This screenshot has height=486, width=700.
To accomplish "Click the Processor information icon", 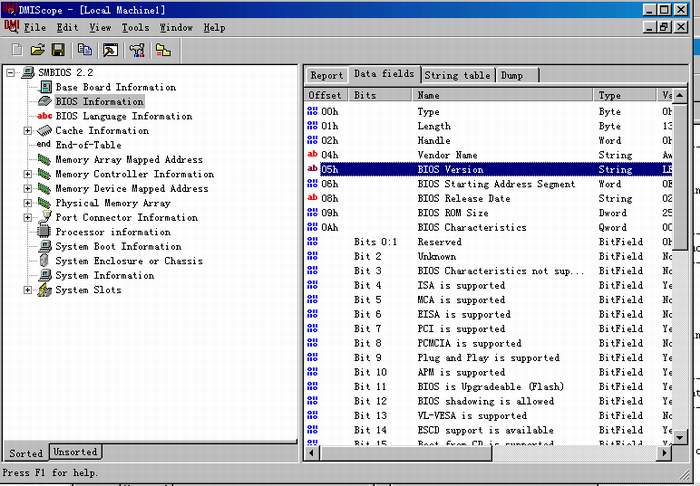I will pos(44,231).
